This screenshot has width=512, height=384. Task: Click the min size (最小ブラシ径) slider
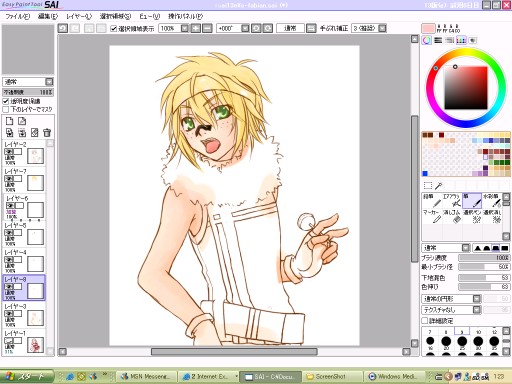484,267
